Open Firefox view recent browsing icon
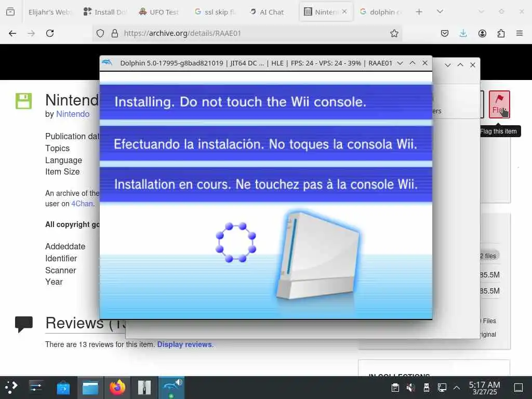The width and height of the screenshot is (532, 399). click(10, 12)
